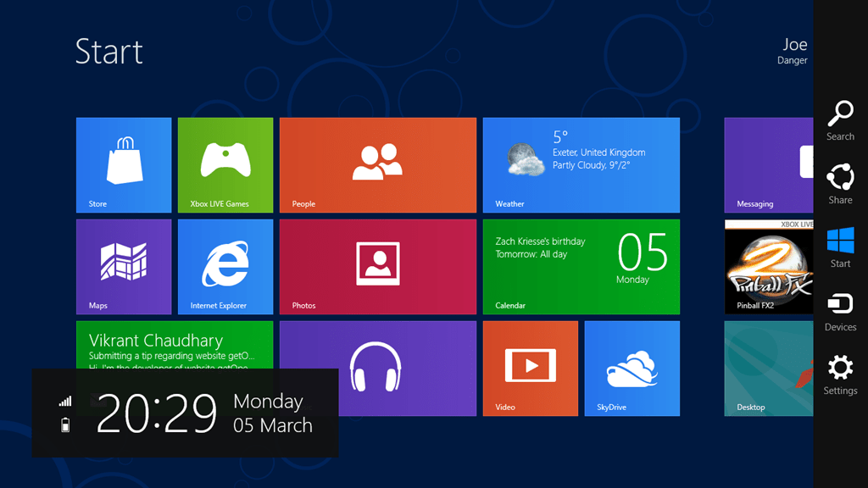
Task: Click the Joe Danger user account name
Action: coord(793,51)
